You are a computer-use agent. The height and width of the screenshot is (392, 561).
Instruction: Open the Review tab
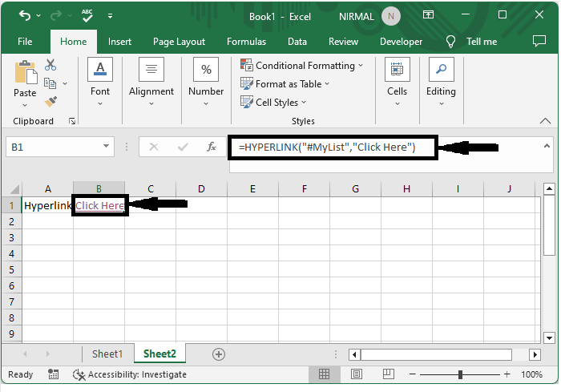tap(343, 42)
